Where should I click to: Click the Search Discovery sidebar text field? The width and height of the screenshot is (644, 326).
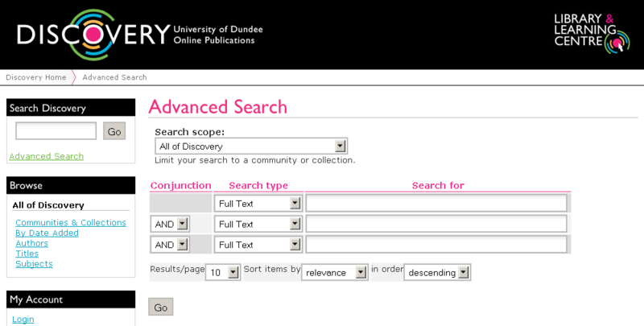56,131
